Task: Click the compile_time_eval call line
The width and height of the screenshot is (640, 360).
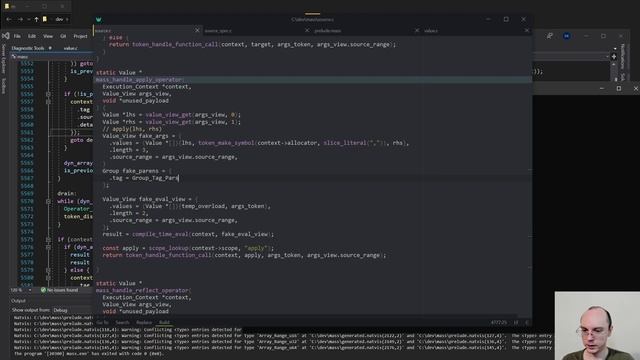Action: (188, 234)
